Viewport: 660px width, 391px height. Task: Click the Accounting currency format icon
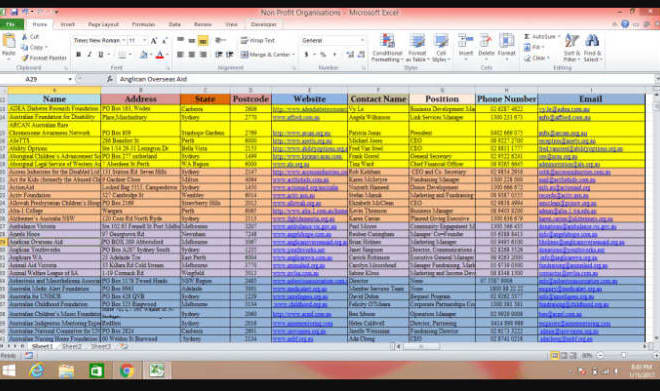pyautogui.click(x=306, y=55)
